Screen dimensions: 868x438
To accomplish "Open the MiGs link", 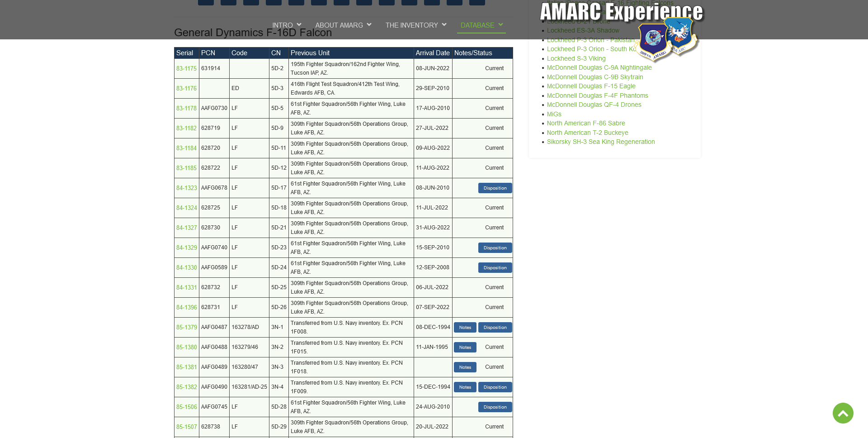I will coord(554,114).
